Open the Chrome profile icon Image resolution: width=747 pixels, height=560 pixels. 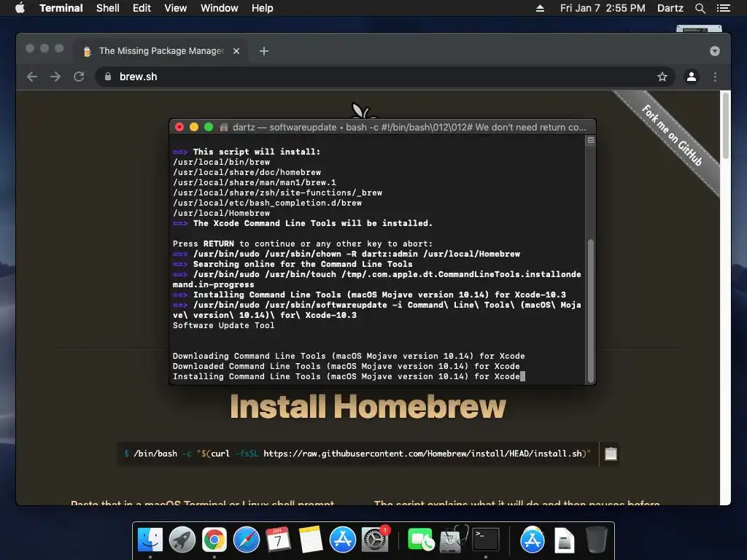pos(692,77)
